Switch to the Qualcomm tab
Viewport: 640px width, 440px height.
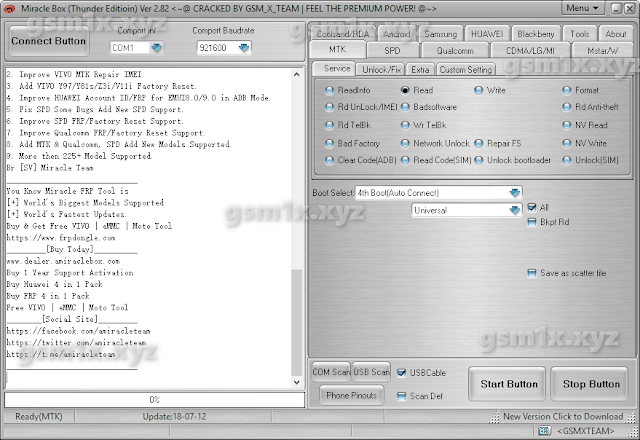click(455, 51)
